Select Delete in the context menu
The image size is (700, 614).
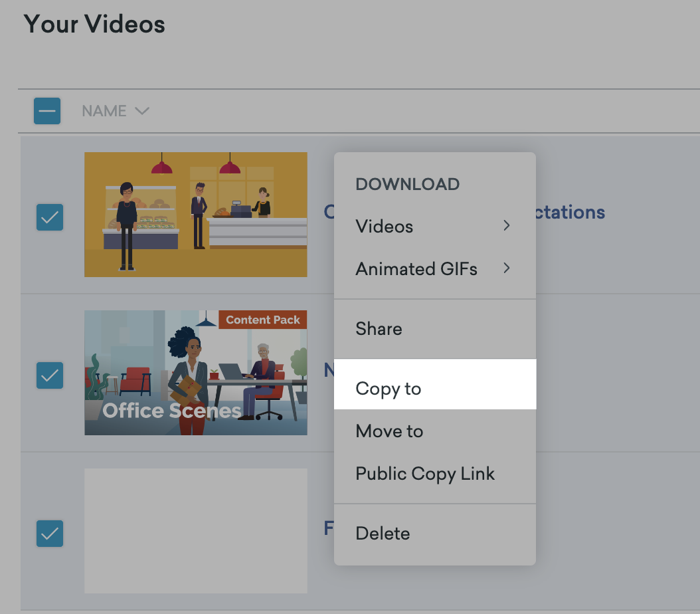(383, 534)
